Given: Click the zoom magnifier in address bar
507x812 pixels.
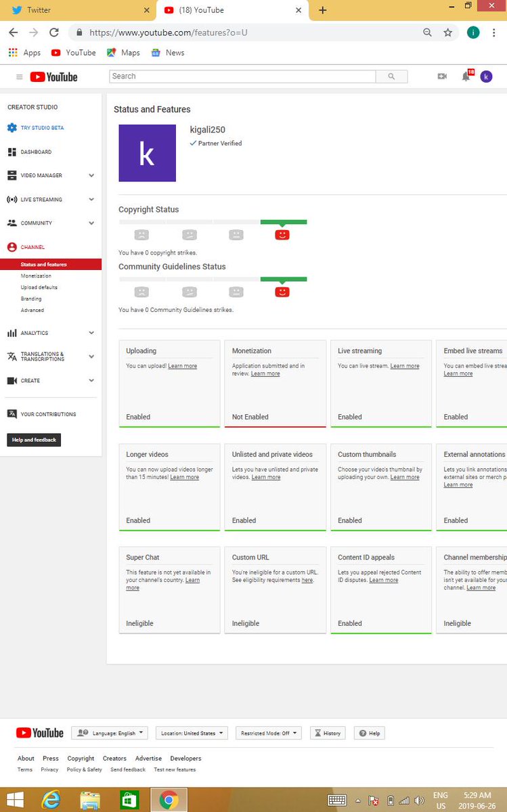Looking at the screenshot, I should point(427,32).
